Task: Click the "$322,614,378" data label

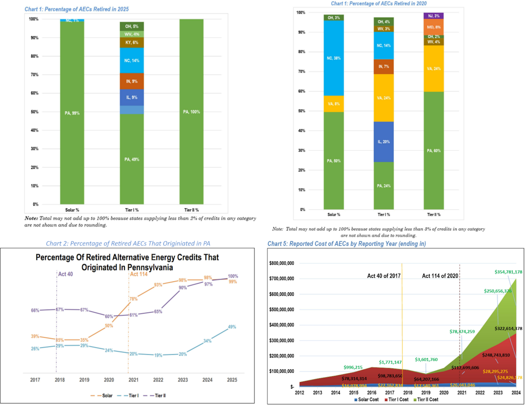Action: [x=508, y=328]
